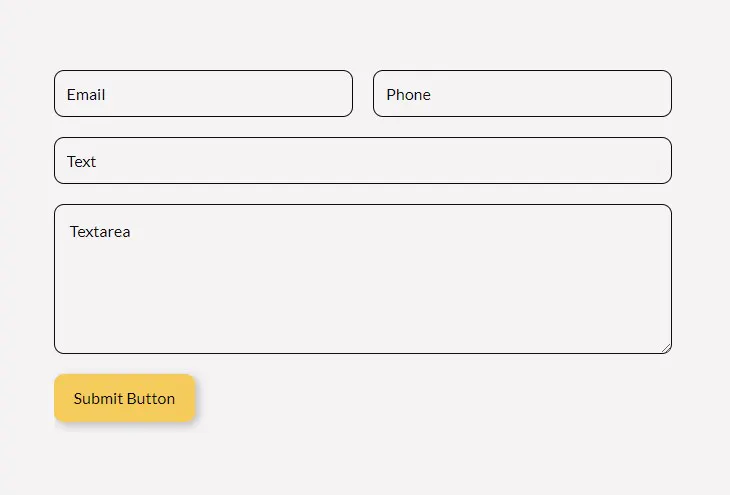Submit the form with the yellow button

124,398
